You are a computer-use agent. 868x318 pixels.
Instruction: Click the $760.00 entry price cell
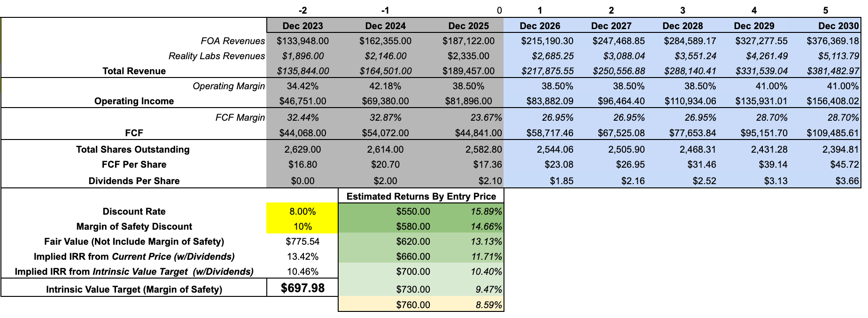tap(385, 304)
